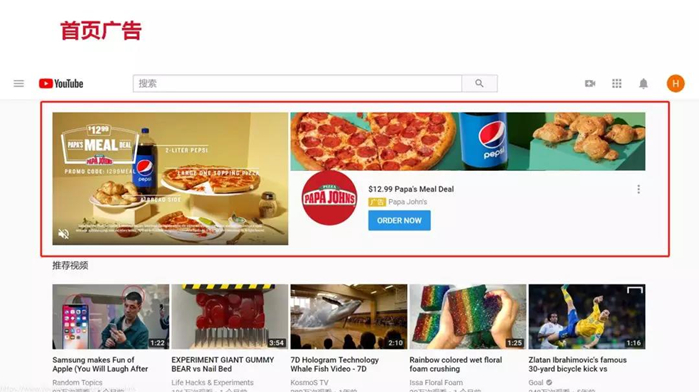Image resolution: width=699 pixels, height=392 pixels.
Task: Click the magnifier search button
Action: click(479, 83)
